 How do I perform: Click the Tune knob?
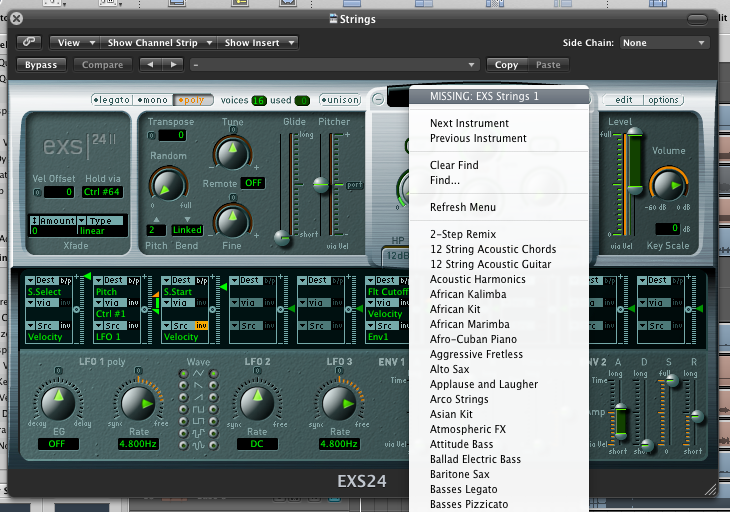(x=232, y=153)
